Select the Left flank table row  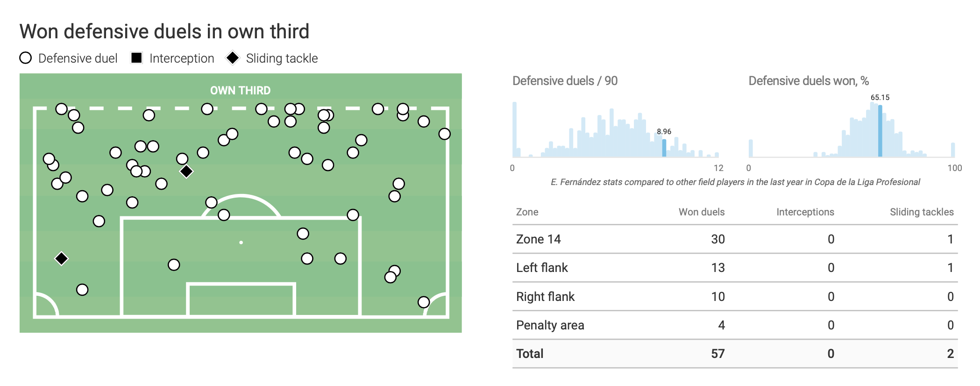pos(735,268)
